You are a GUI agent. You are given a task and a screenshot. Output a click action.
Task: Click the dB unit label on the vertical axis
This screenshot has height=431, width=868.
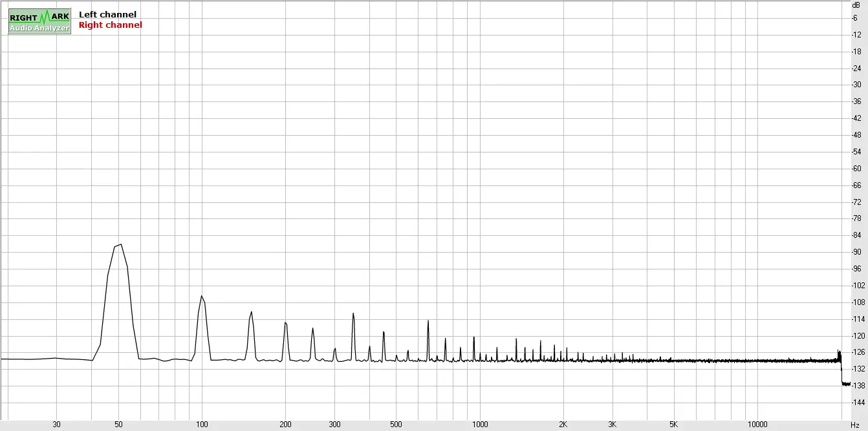click(856, 5)
